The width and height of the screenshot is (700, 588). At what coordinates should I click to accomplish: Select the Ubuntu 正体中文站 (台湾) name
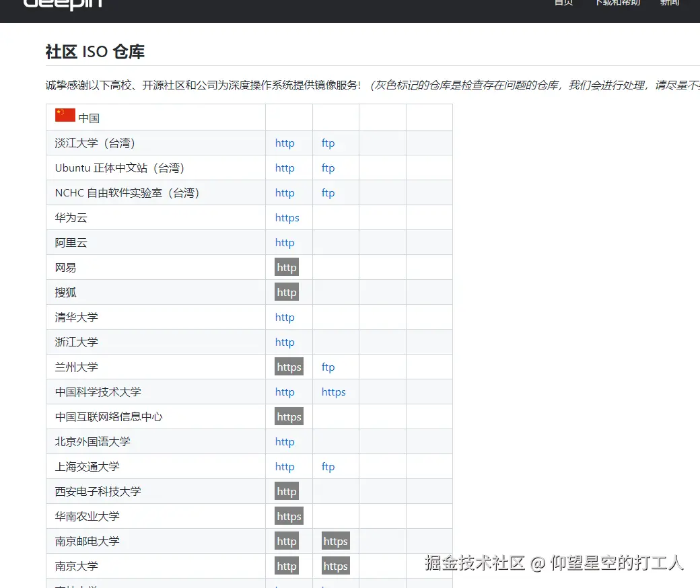point(120,168)
